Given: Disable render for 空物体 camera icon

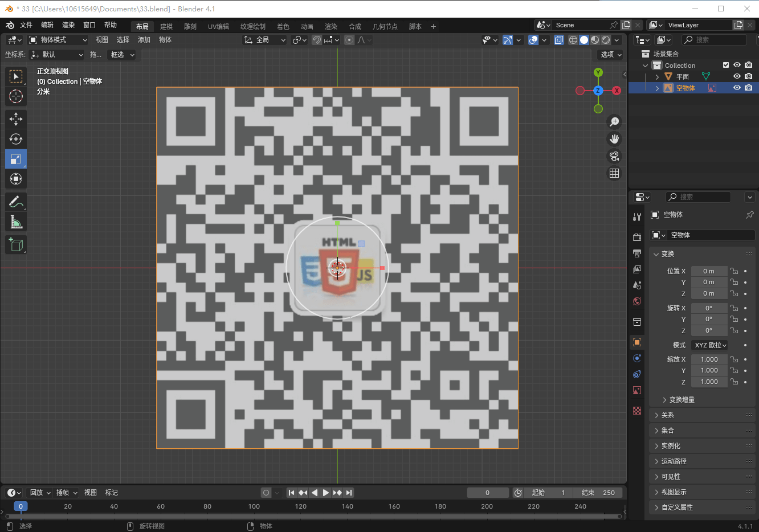Looking at the screenshot, I should [x=749, y=88].
